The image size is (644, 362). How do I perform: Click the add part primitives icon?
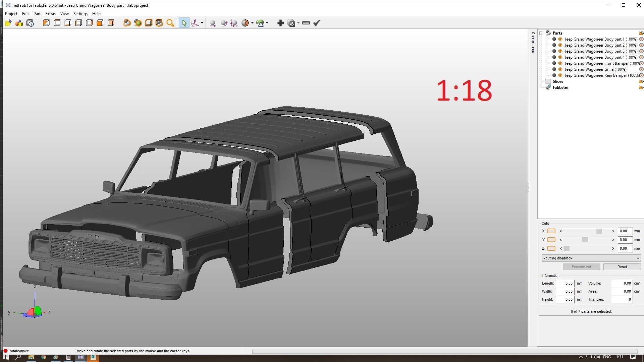coord(19,23)
